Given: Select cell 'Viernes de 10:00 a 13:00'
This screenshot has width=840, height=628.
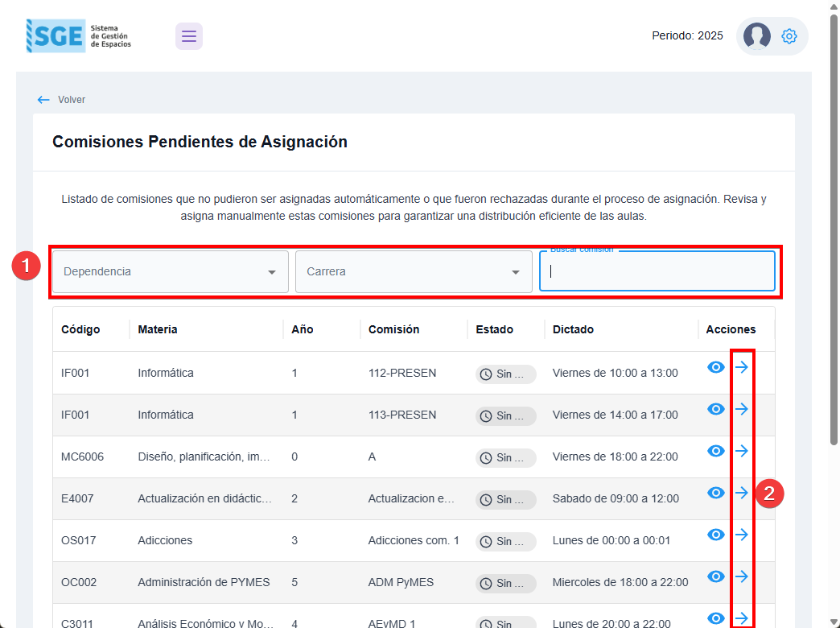Looking at the screenshot, I should 615,373.
